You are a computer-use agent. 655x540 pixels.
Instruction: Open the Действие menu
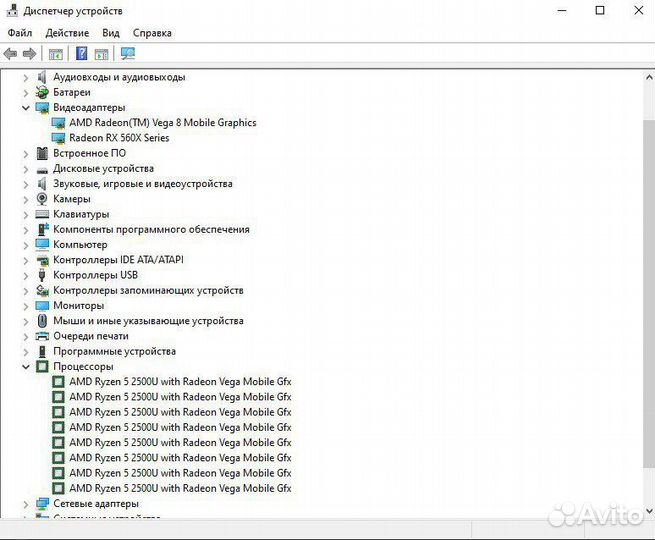click(67, 33)
